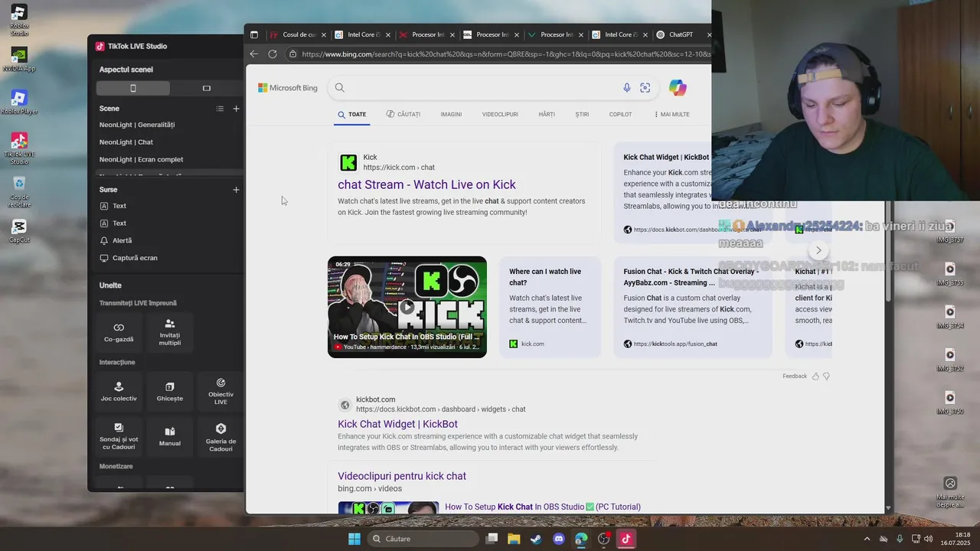
Task: Open volume control in system tray
Action: pos(928,539)
